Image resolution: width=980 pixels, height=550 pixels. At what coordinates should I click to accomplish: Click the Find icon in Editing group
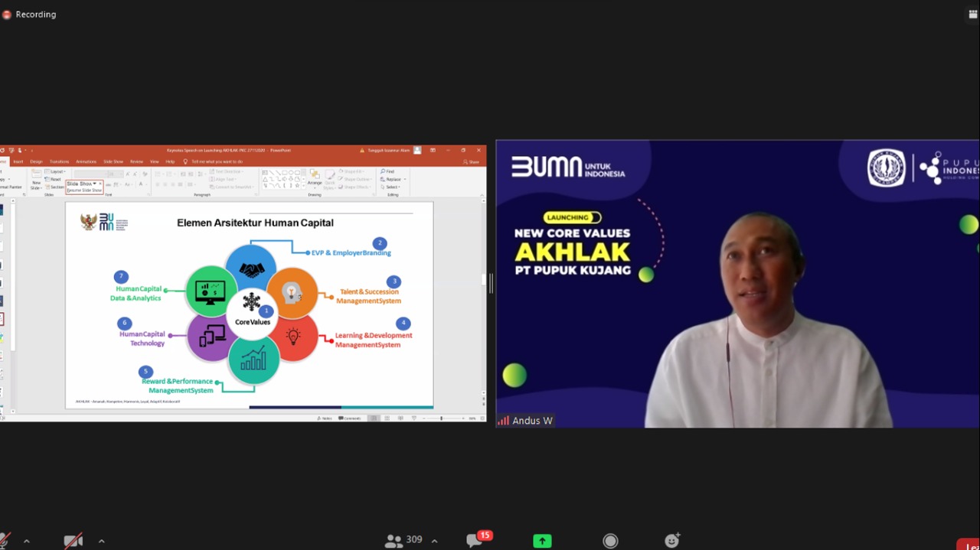coord(388,171)
